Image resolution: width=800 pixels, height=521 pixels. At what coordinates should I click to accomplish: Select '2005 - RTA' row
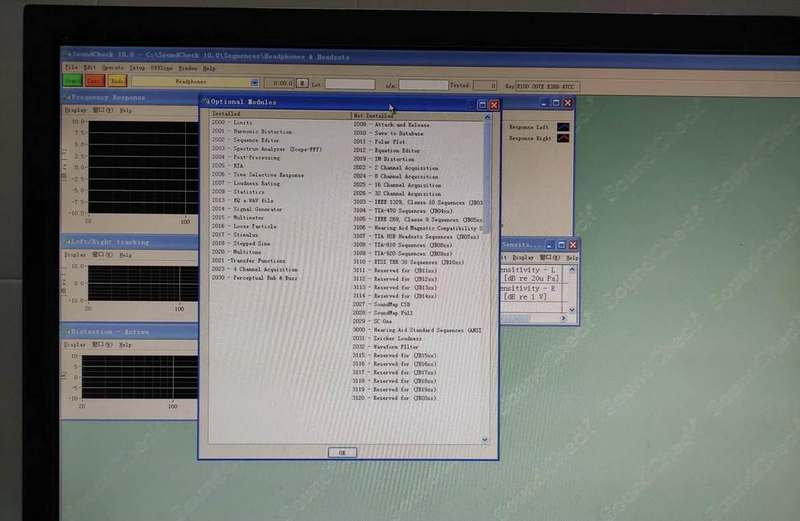coord(228,165)
